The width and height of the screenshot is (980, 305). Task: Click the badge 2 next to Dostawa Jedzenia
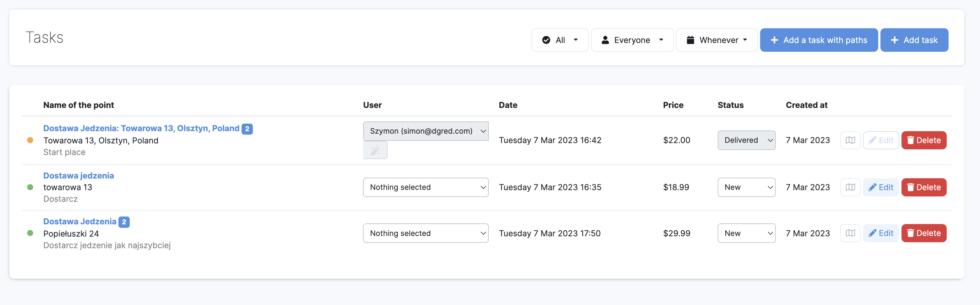(x=124, y=222)
